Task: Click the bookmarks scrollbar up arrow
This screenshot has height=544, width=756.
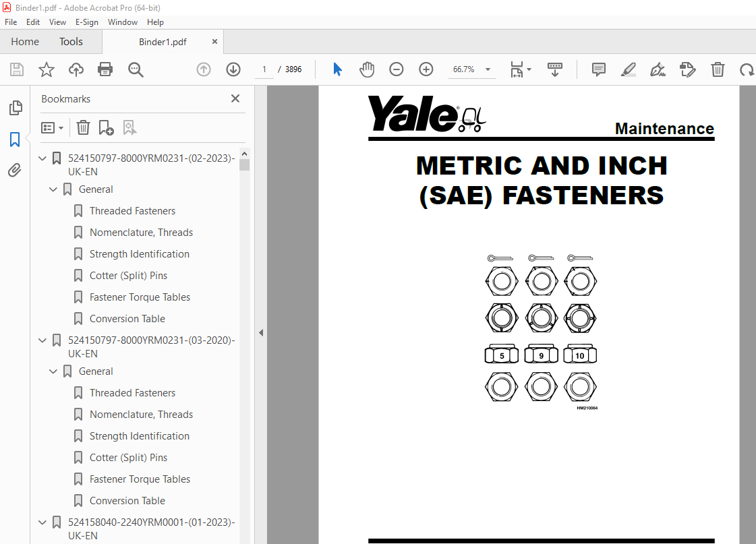Action: tap(244, 154)
